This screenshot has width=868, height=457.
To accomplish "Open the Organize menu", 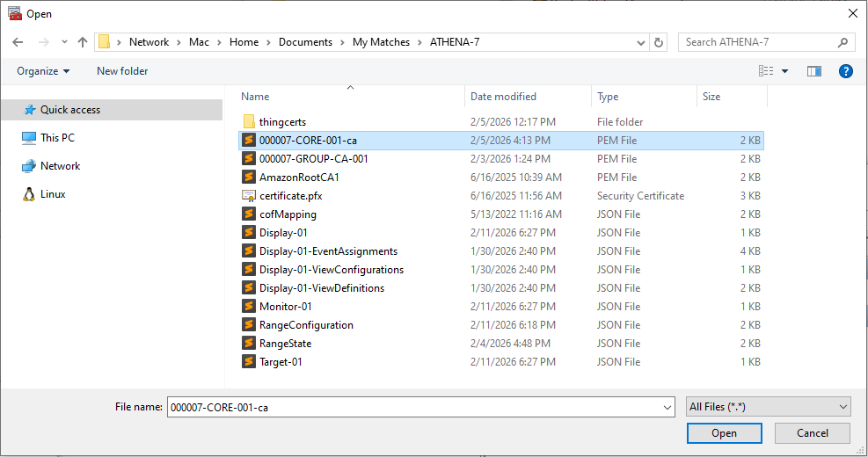I will [43, 71].
